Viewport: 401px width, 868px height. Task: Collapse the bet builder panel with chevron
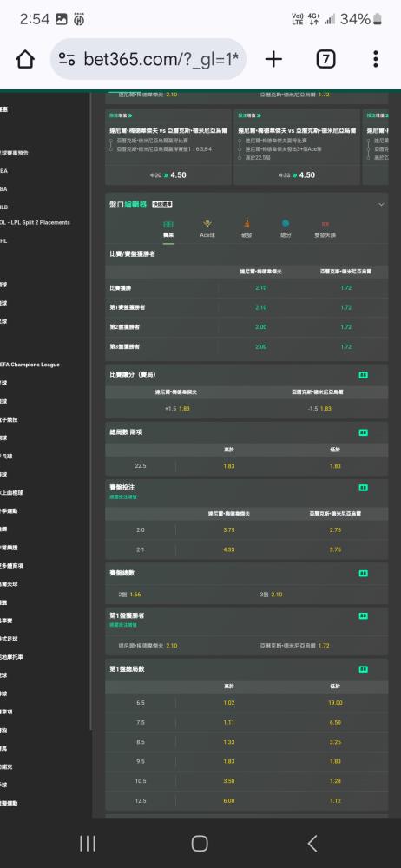(x=381, y=204)
